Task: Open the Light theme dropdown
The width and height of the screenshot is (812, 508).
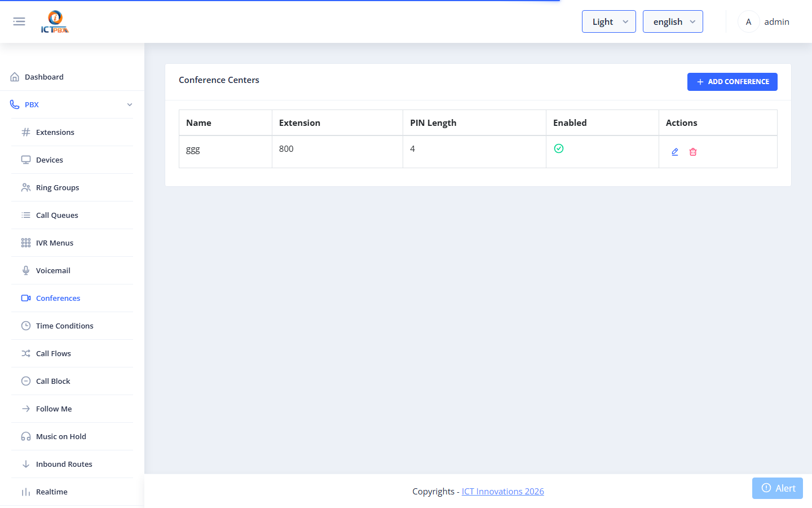Action: pyautogui.click(x=609, y=21)
